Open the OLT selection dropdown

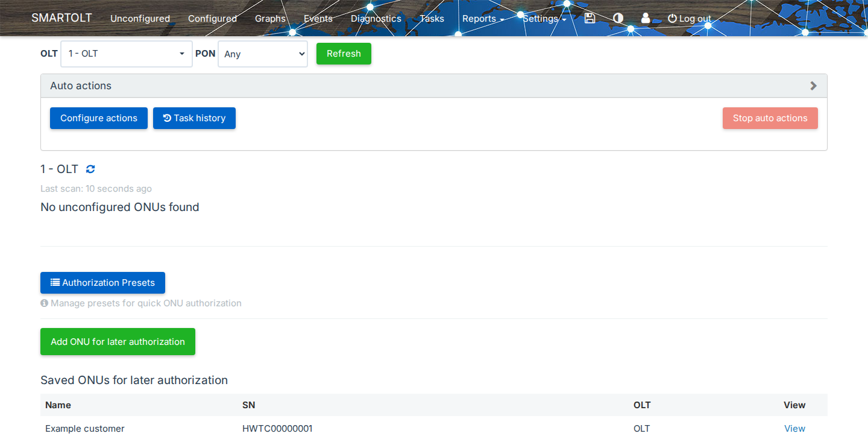tap(127, 54)
